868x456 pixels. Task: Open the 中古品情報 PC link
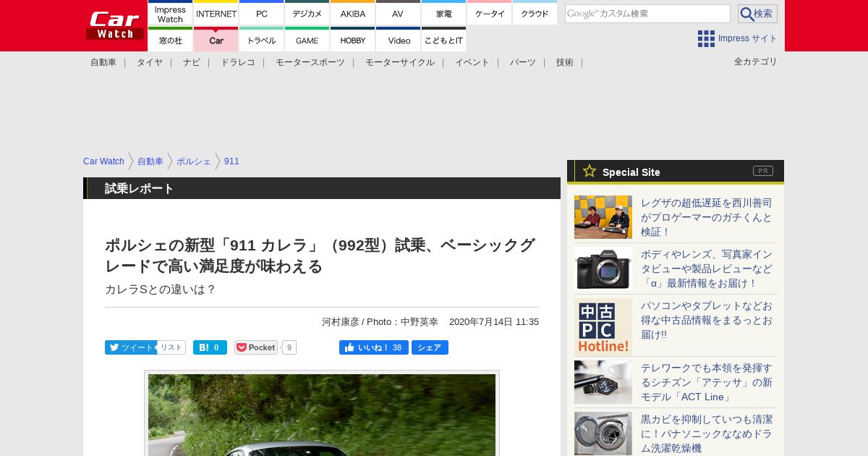707,320
